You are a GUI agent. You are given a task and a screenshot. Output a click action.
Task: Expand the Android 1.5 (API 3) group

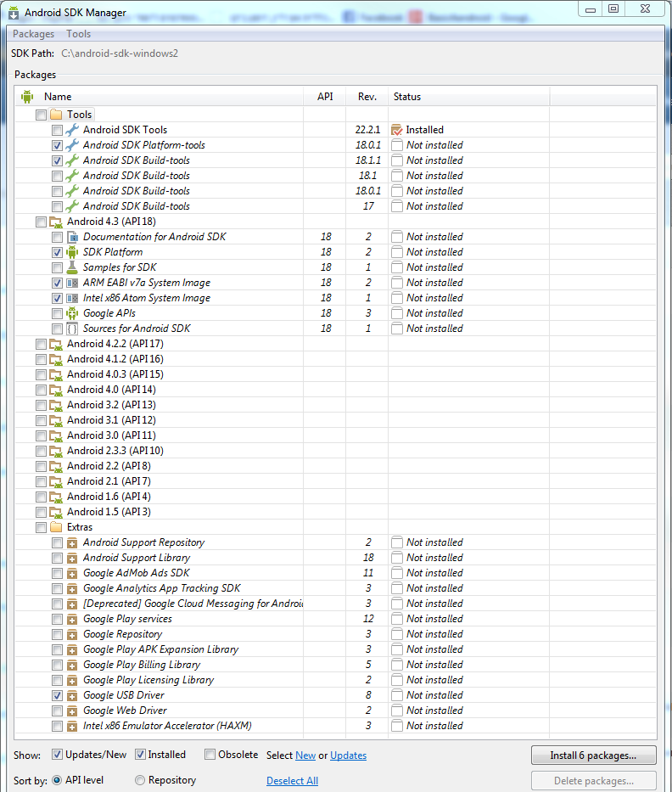[x=109, y=512]
